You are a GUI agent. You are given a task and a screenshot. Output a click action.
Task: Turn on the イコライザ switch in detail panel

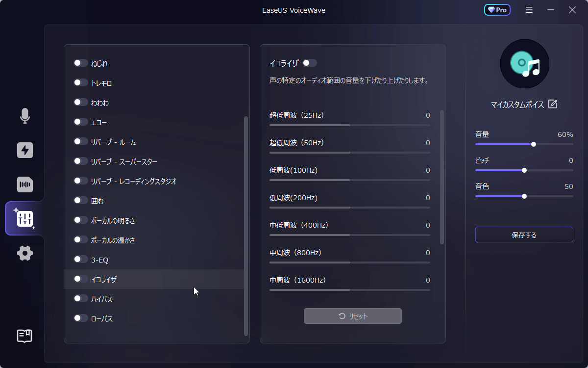click(x=310, y=63)
